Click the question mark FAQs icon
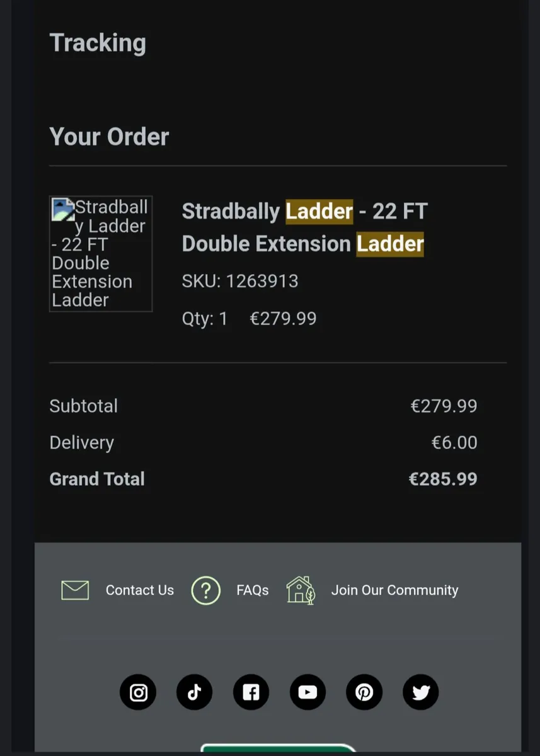Viewport: 540px width, 756px height. [x=206, y=590]
